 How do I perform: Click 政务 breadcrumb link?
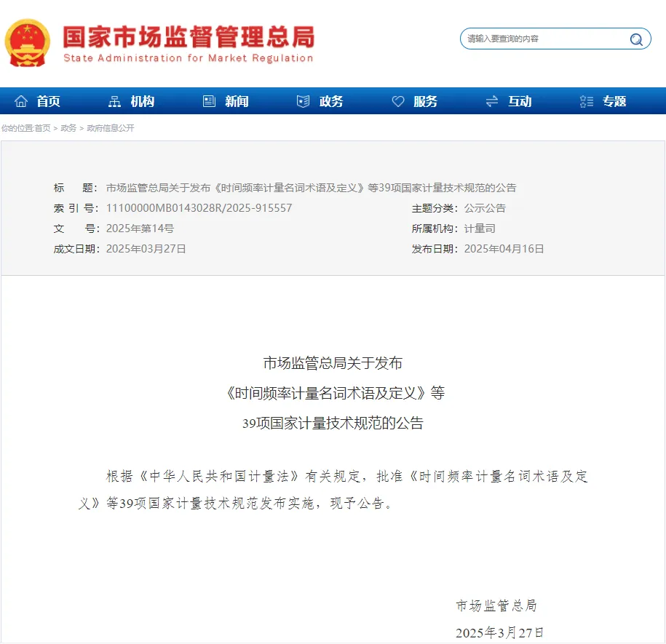point(68,128)
